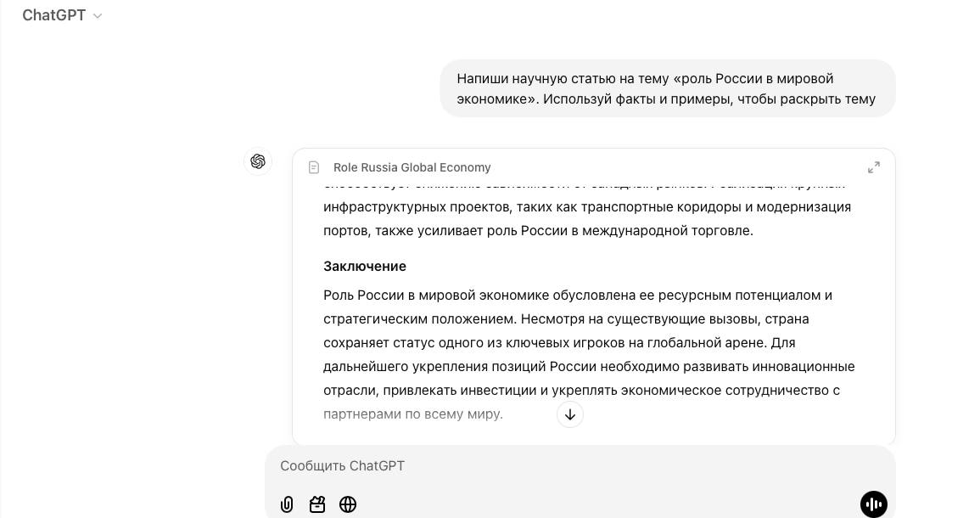Click the user message starting "Напиши научную статью"
This screenshot has width=980, height=518.
pos(668,89)
